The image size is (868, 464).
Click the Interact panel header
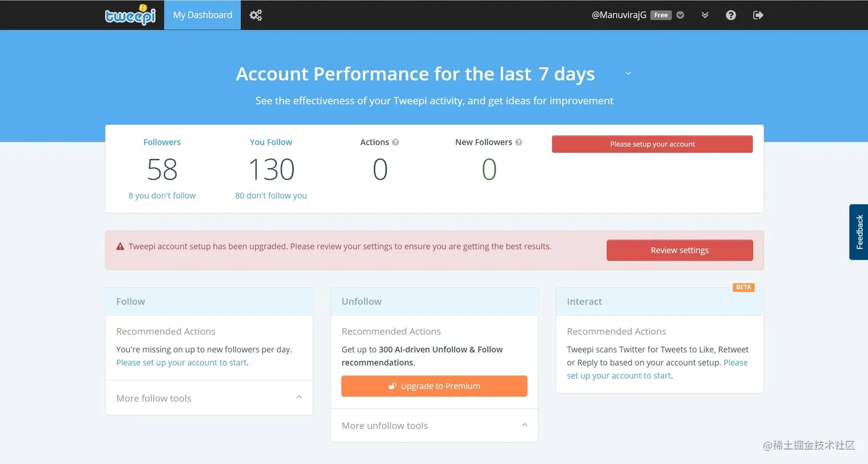pos(660,302)
